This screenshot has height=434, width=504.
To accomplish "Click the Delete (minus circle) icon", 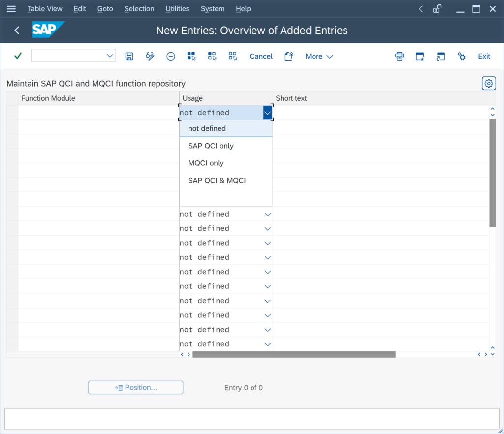I will click(x=171, y=56).
